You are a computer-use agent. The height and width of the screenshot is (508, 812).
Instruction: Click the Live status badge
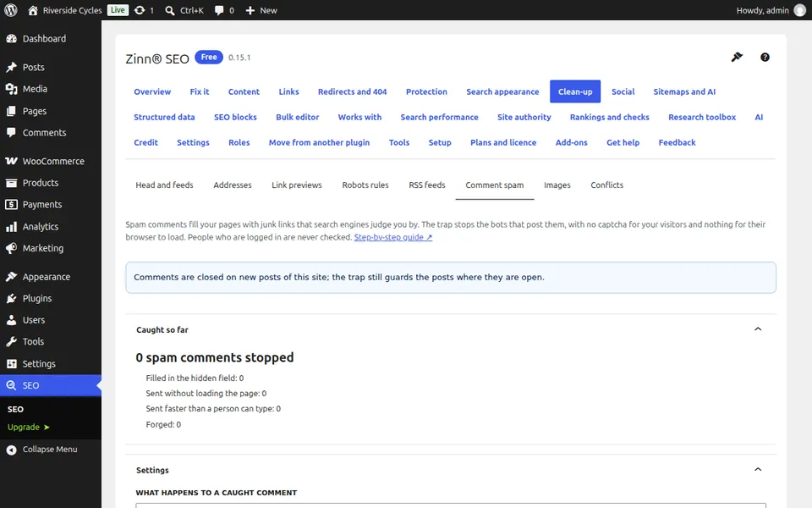click(x=118, y=10)
